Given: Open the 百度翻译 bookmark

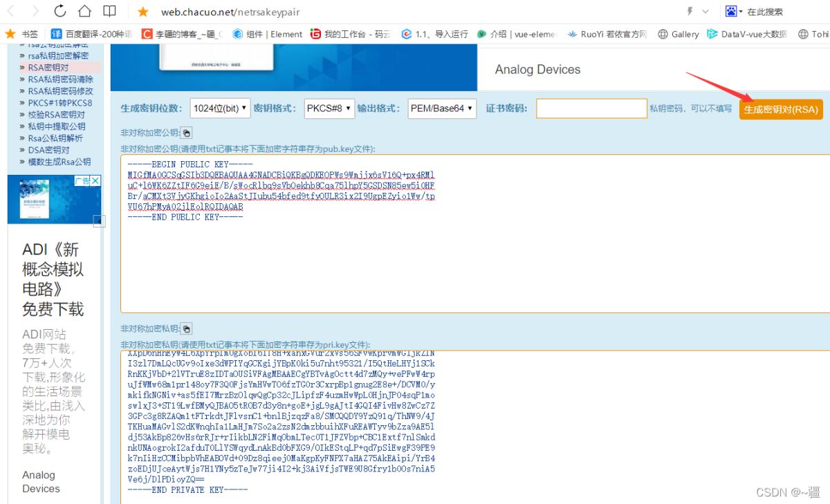Looking at the screenshot, I should (x=91, y=34).
